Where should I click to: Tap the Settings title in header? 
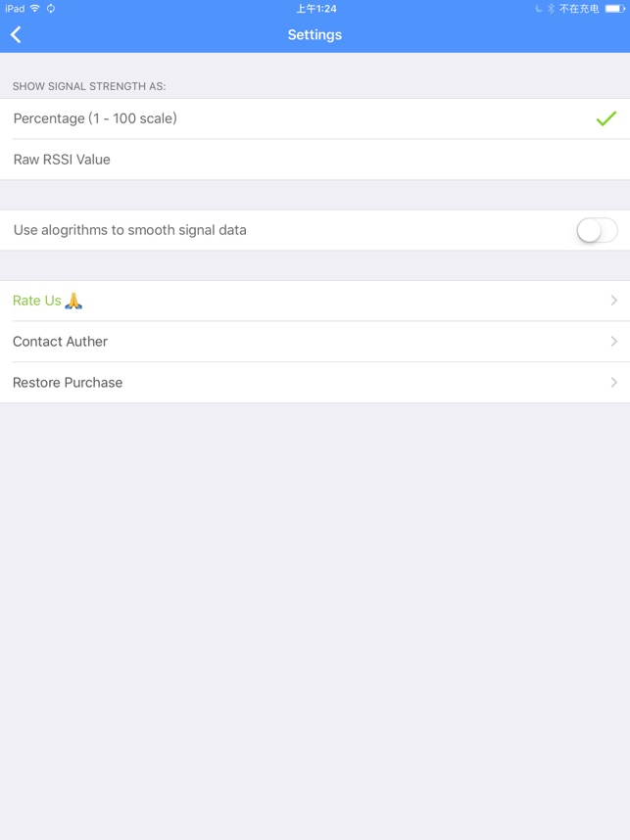(315, 35)
